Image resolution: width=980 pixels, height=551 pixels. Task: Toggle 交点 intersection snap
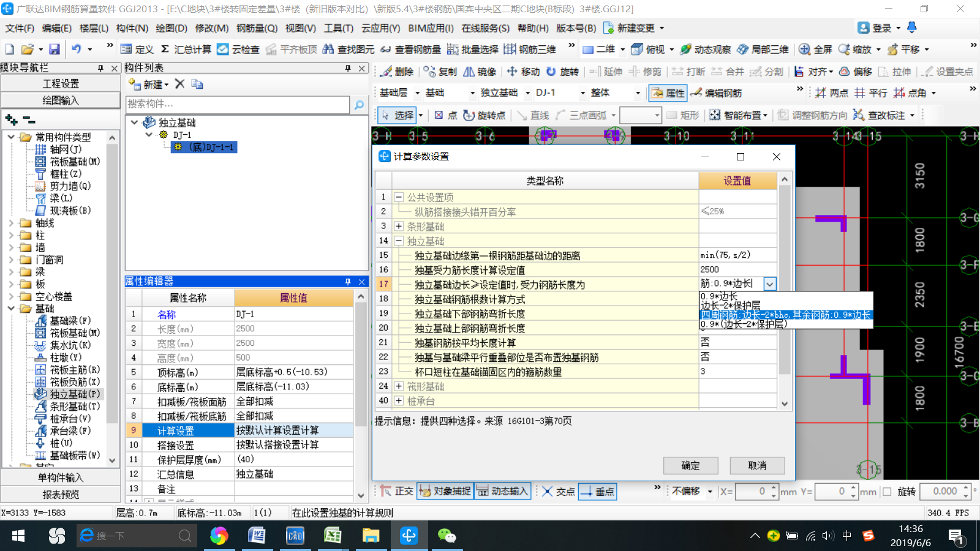pyautogui.click(x=558, y=491)
